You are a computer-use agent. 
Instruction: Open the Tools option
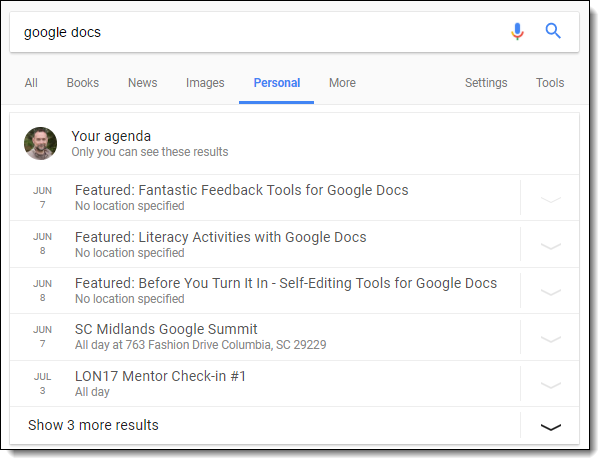(x=550, y=83)
